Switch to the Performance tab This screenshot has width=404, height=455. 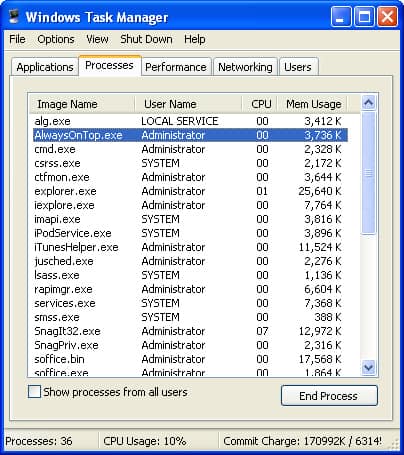click(x=176, y=67)
